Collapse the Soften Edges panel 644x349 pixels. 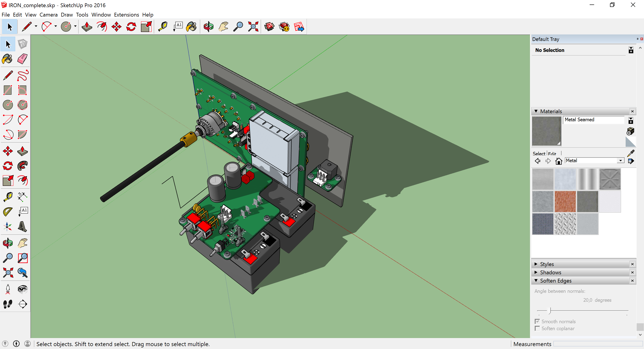click(536, 281)
